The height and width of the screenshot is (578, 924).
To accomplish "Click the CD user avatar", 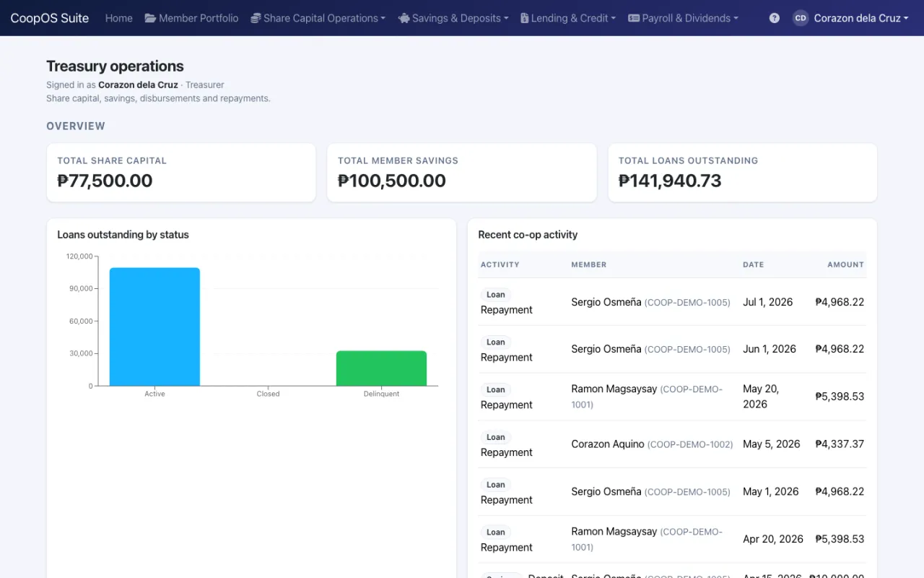I will click(801, 18).
